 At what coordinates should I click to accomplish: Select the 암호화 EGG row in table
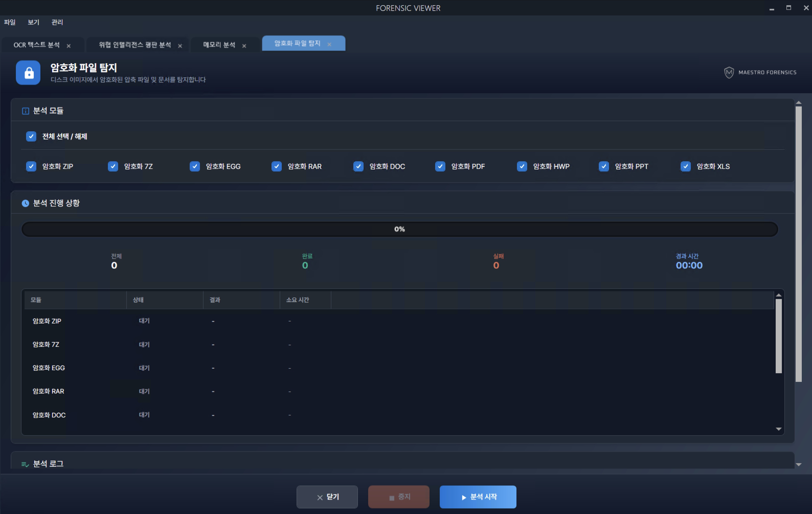tap(399, 368)
